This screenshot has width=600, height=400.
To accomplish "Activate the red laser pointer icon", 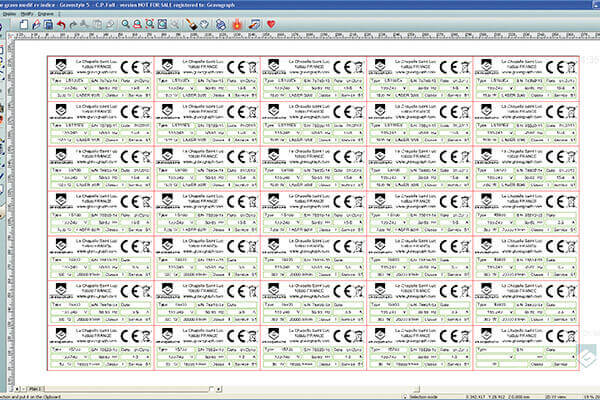I will [x=237, y=24].
